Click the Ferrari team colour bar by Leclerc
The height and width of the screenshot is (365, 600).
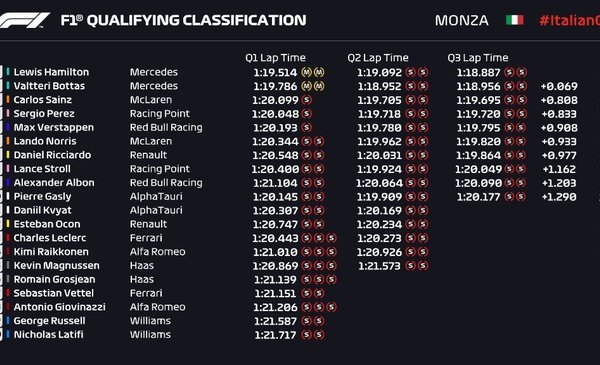pos(8,238)
